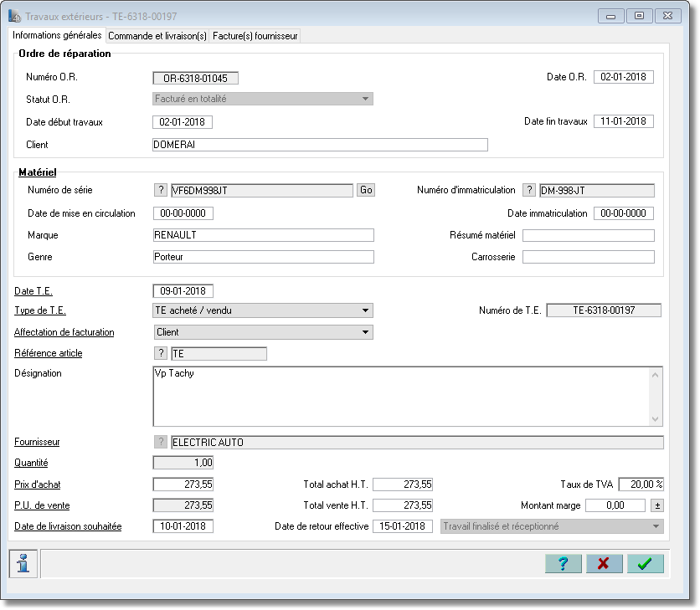Open help with the blue question mark button
This screenshot has height=610, width=700.
pyautogui.click(x=563, y=564)
